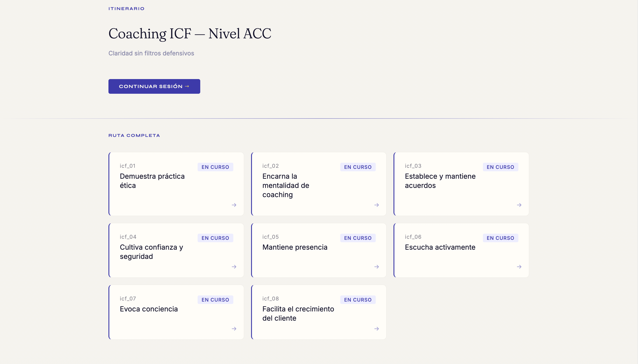Click EN CURSO badge on icf_02 card
Screen dimensions: 638x364
(358, 167)
